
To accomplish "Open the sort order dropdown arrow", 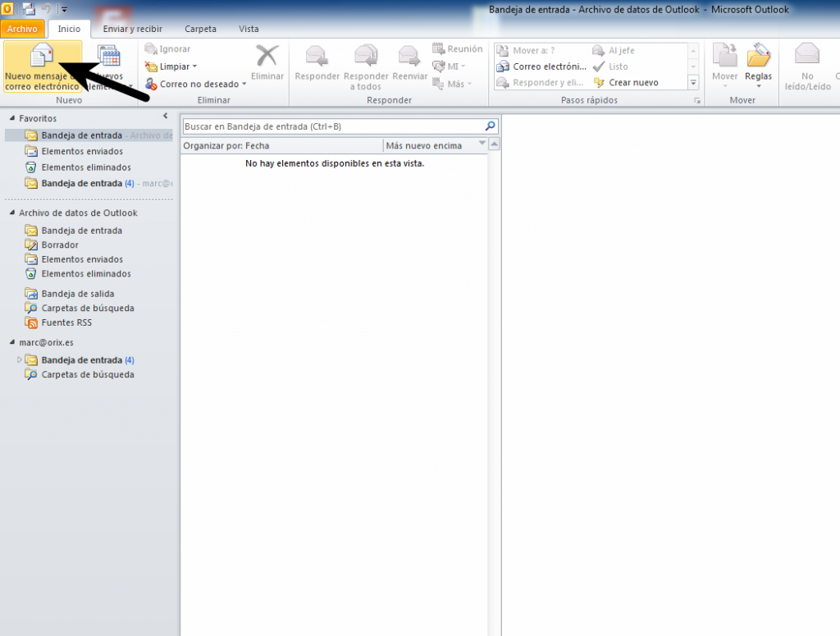I will pos(482,143).
